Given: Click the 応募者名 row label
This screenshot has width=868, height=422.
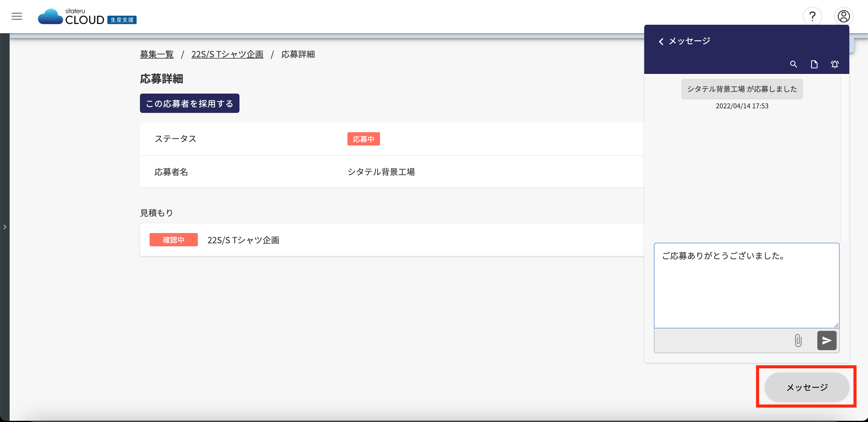Looking at the screenshot, I should click(171, 172).
